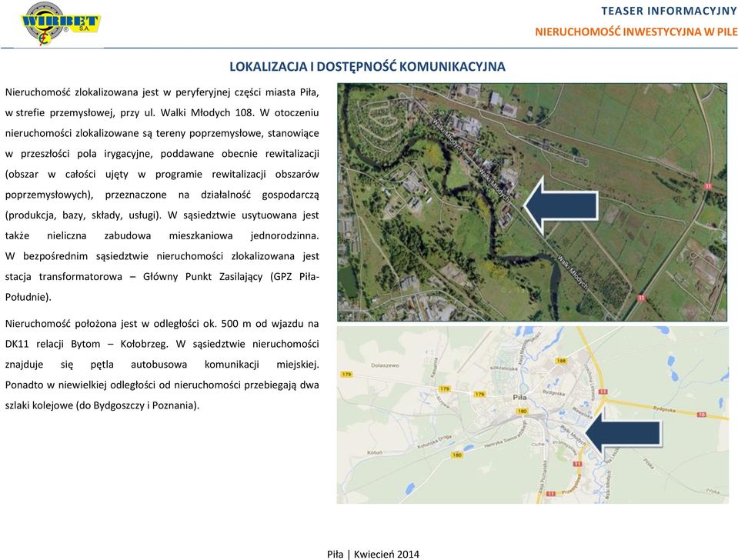Click road 10 red shield on map
This screenshot has height=560, width=738.
701,415
